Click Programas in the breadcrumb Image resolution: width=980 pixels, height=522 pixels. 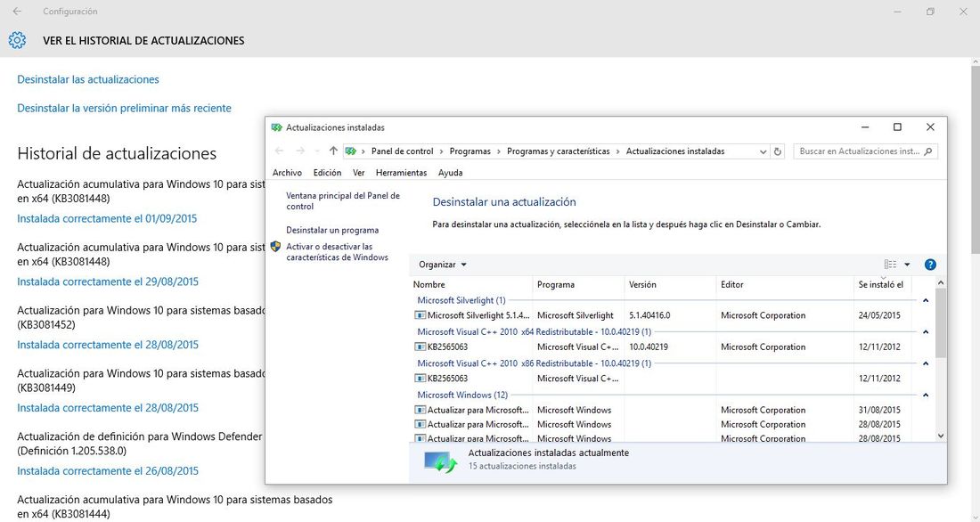coord(470,151)
